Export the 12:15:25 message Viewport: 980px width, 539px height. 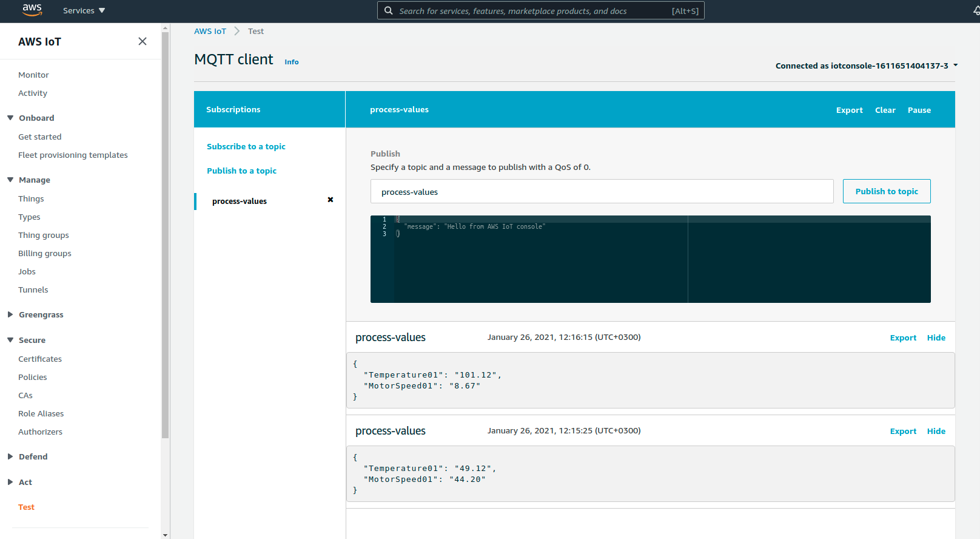903,431
